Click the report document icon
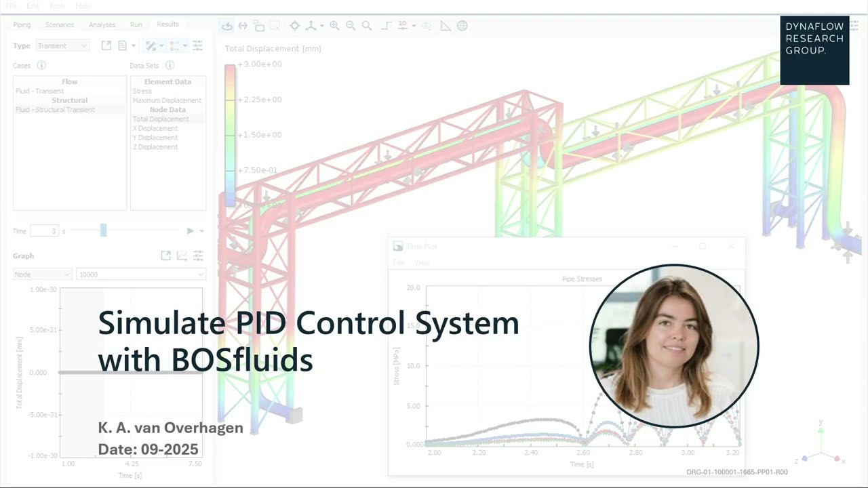This screenshot has width=868, height=488. (123, 45)
